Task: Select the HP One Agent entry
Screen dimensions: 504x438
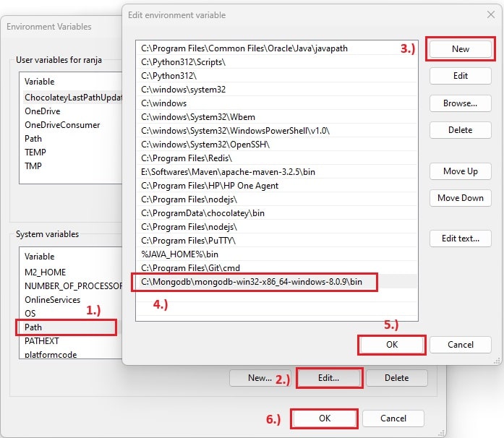Action: [276, 186]
